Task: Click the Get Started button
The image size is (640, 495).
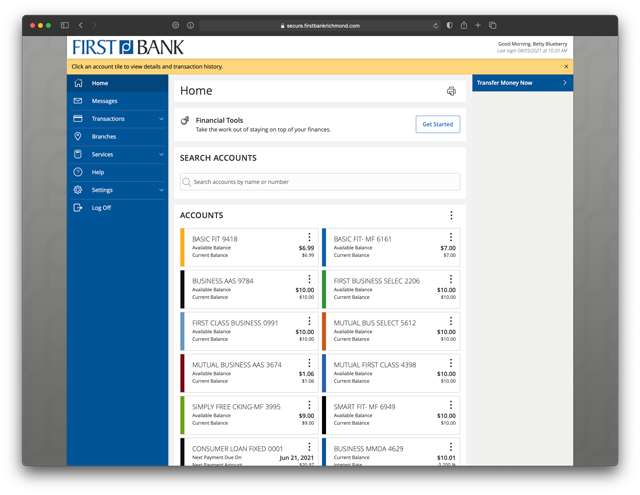Action: click(437, 124)
